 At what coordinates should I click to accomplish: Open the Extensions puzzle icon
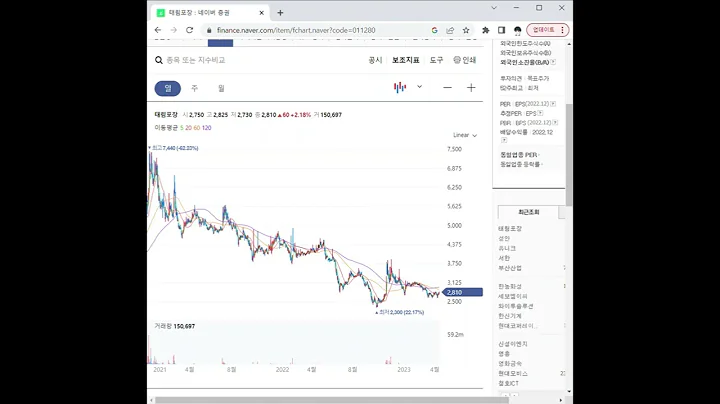(x=485, y=30)
